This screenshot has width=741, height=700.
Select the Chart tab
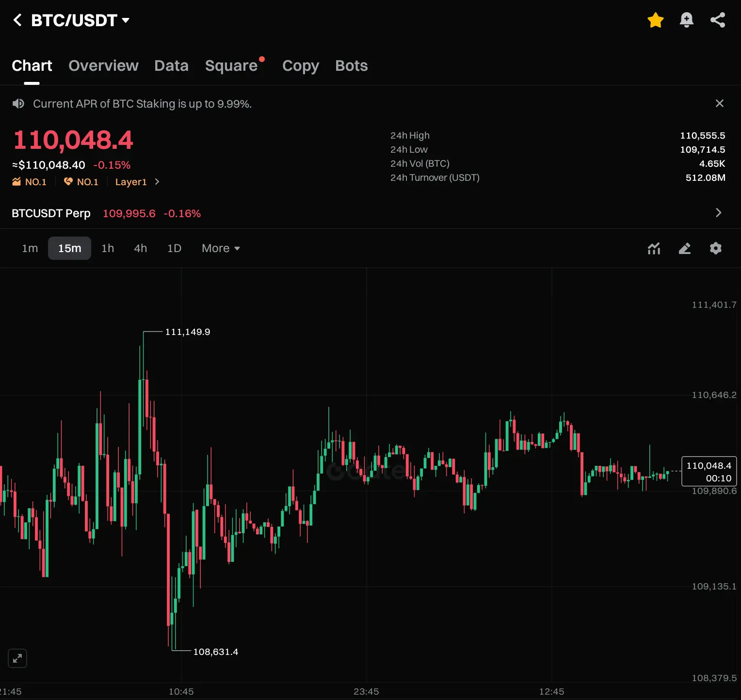click(x=32, y=65)
